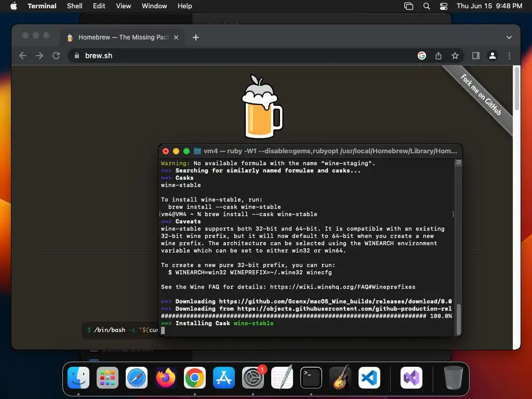
Task: Open the Window menu
Action: click(154, 6)
